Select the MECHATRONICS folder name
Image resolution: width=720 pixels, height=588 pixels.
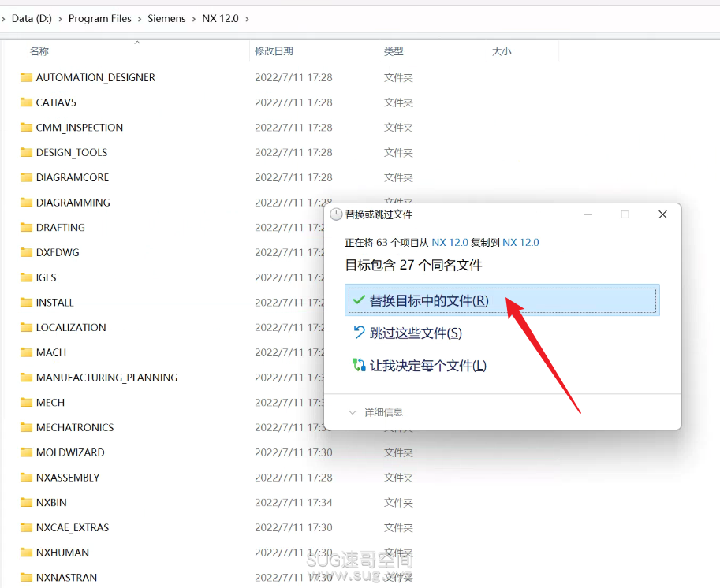pos(75,427)
